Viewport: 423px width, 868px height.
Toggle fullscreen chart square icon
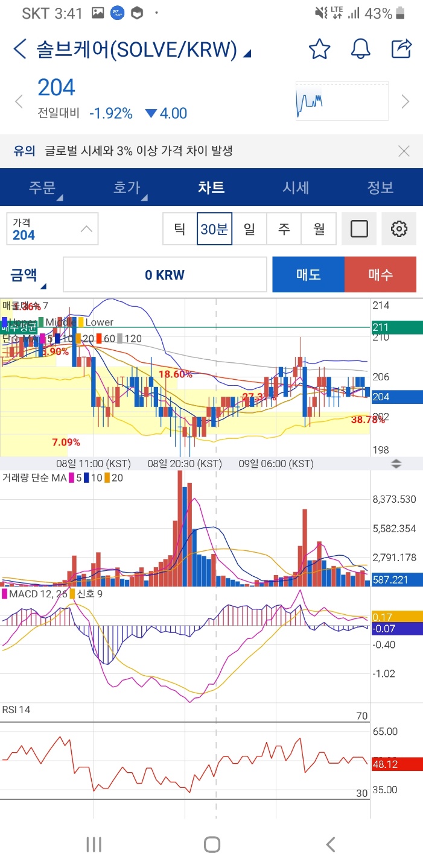point(359,229)
